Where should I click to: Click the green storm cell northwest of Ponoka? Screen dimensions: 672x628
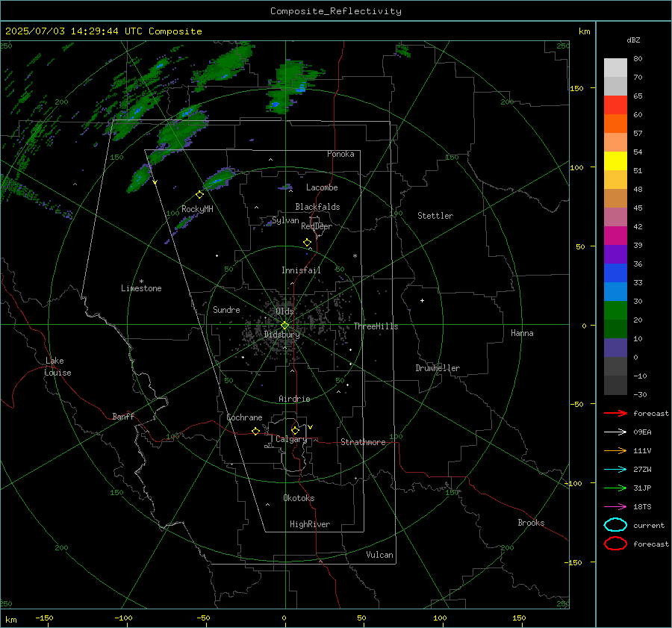[288, 87]
